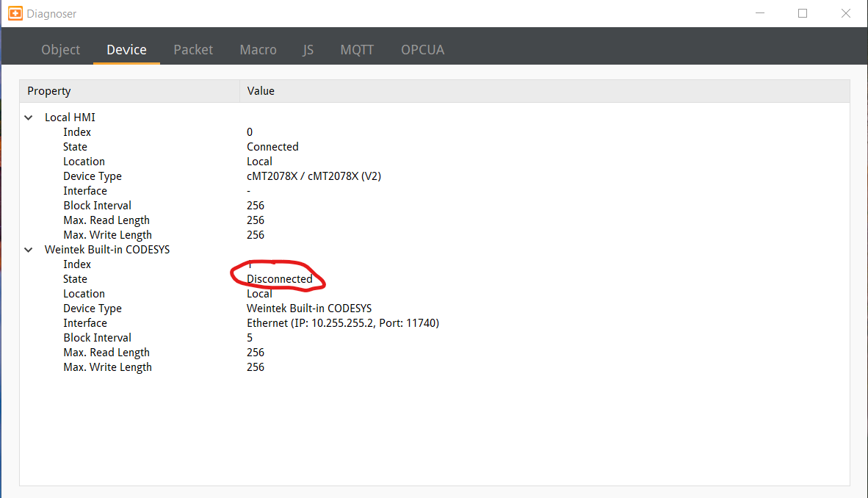Collapse the Weintek Built-in CODESYS group
Screen dimensions: 868x498
point(29,250)
